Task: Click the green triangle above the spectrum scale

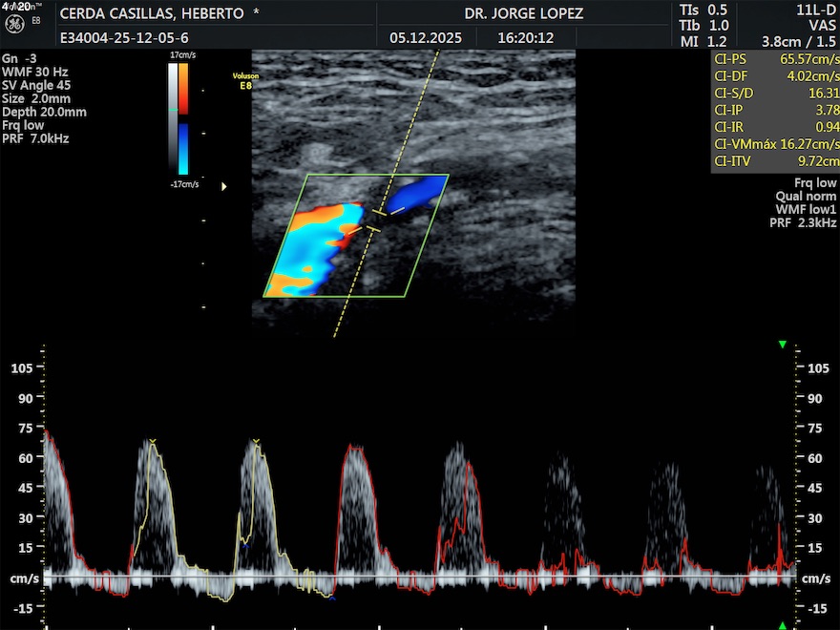Action: (x=783, y=345)
